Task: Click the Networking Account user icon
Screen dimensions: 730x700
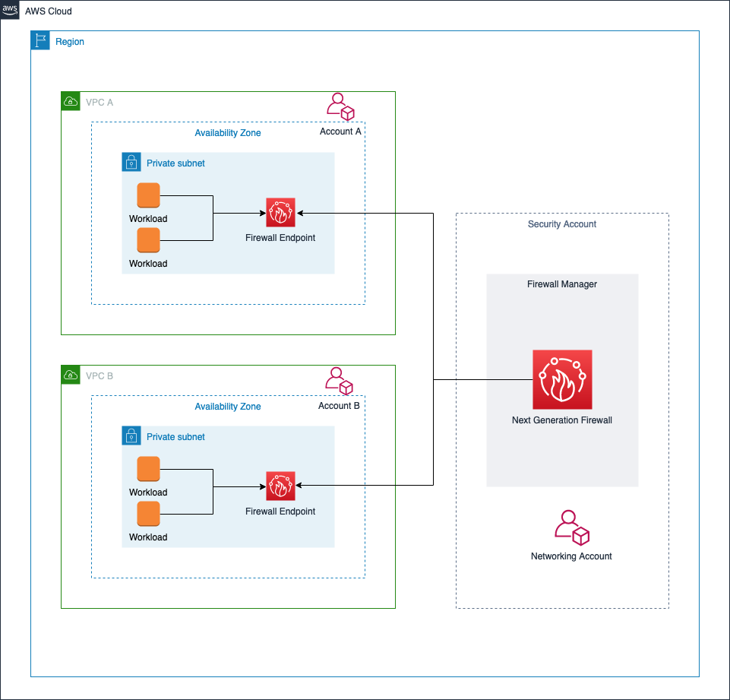Action: [x=572, y=527]
